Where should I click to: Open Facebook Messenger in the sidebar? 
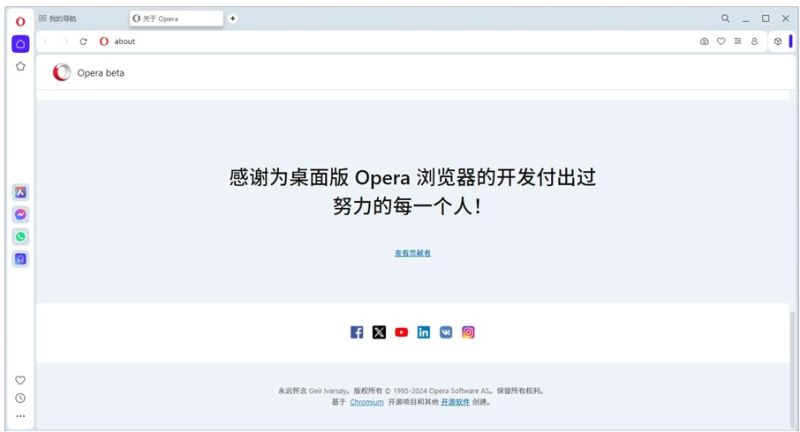point(20,215)
